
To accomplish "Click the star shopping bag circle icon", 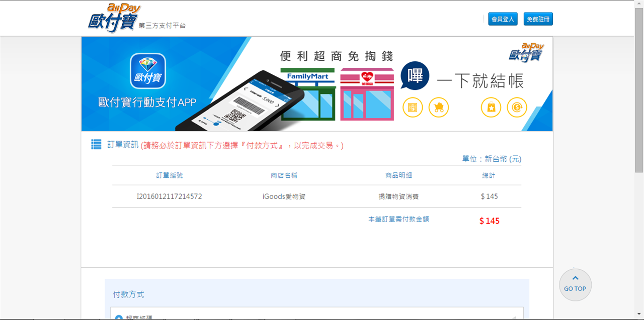I will 491,108.
